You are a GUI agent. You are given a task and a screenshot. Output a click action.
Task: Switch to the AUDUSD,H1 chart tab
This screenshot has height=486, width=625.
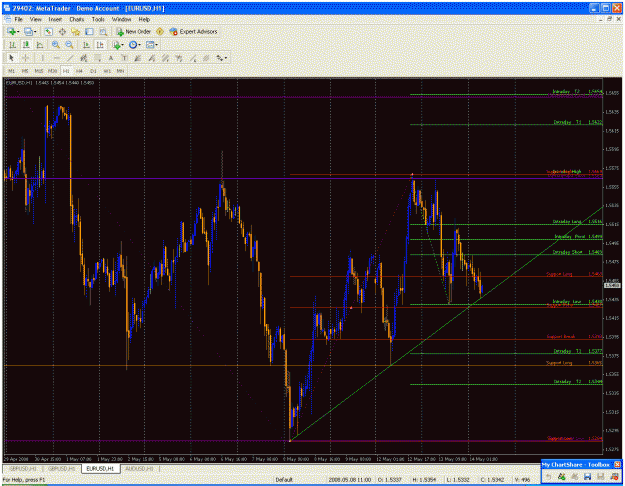pyautogui.click(x=139, y=469)
